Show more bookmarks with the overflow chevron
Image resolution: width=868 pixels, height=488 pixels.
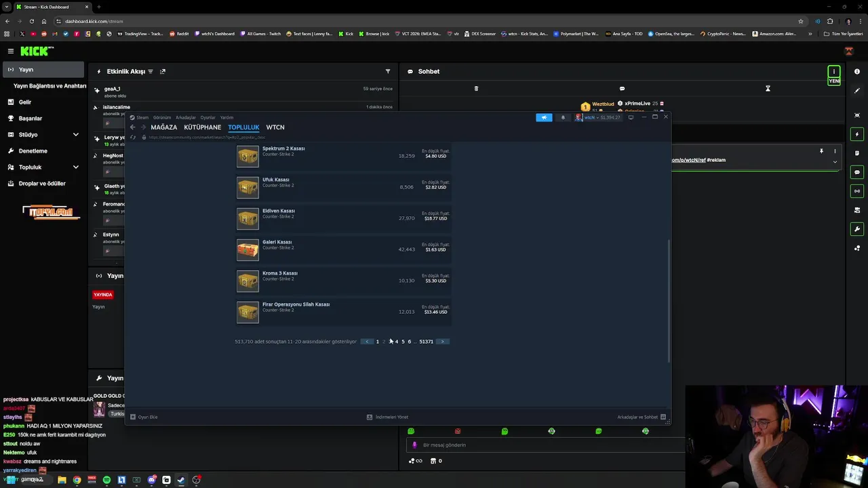(x=810, y=34)
